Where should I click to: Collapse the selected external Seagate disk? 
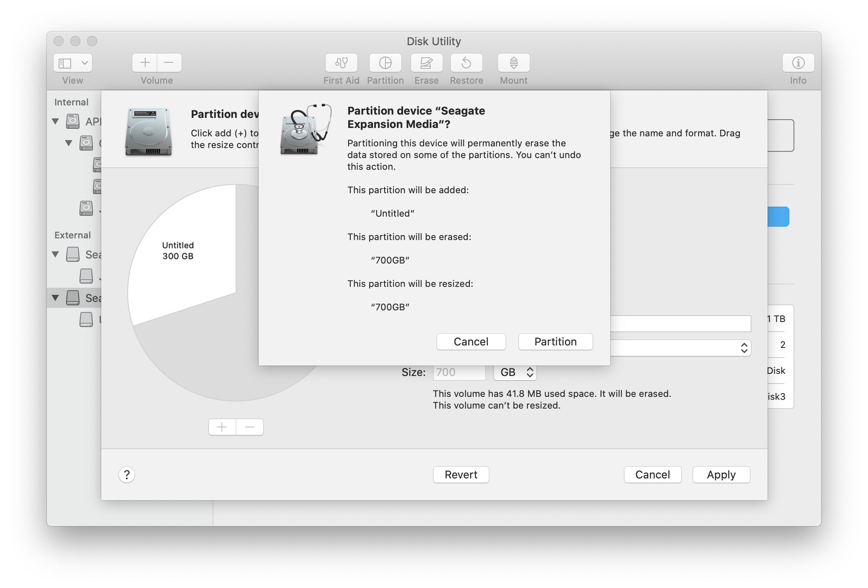[55, 298]
